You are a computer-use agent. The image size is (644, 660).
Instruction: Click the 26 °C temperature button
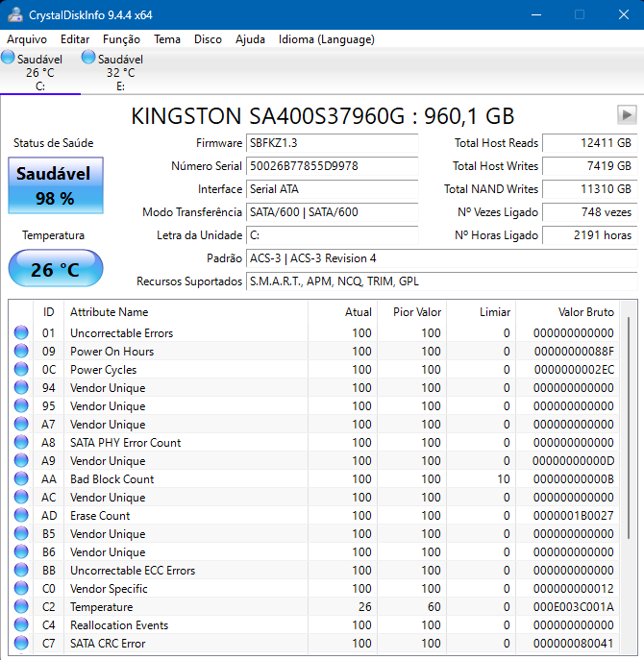[56, 269]
